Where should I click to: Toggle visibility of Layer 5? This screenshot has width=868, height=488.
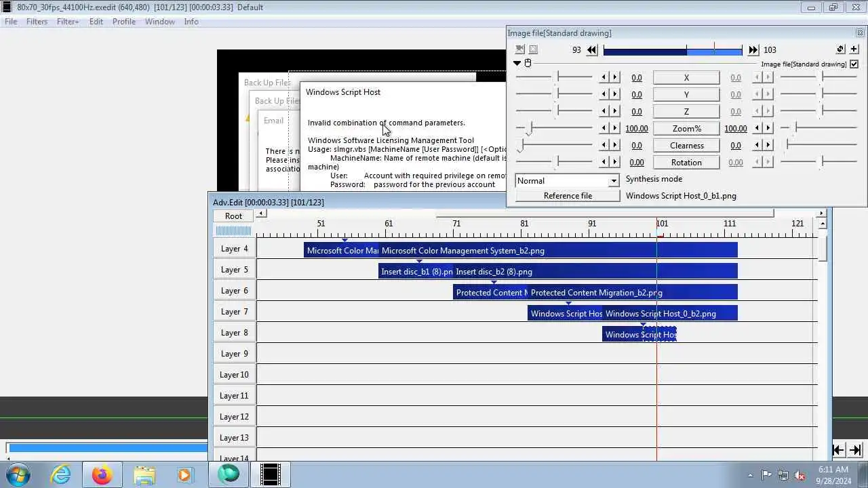235,270
